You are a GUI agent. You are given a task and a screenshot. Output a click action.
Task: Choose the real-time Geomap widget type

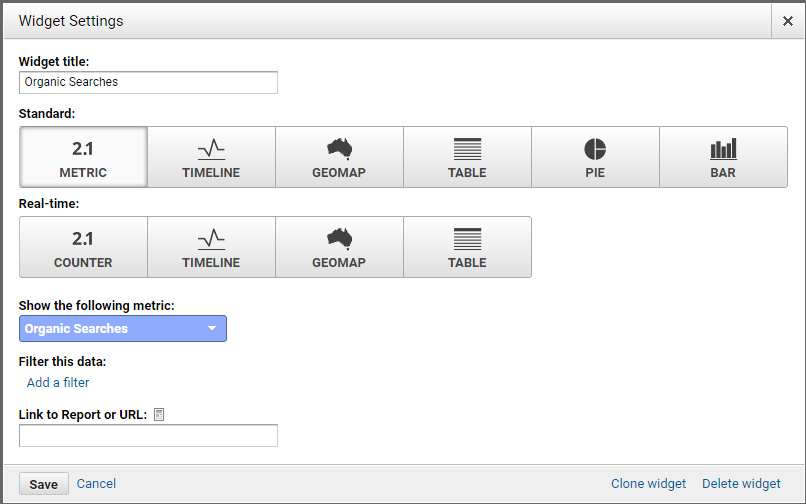click(x=339, y=247)
